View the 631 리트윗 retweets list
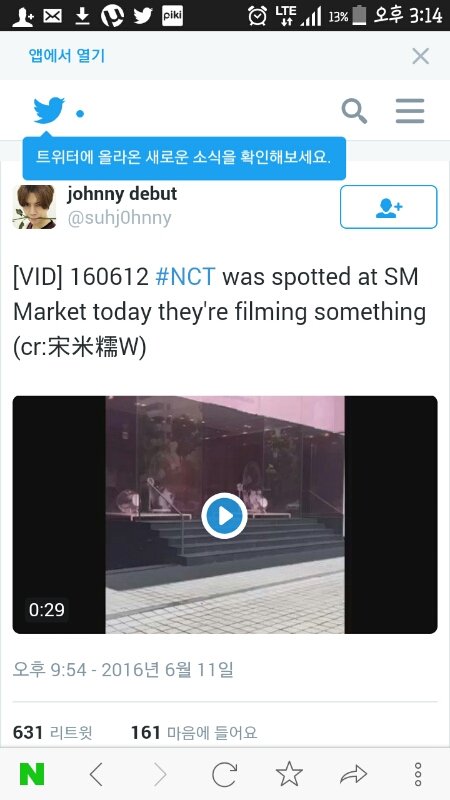 [x=53, y=733]
